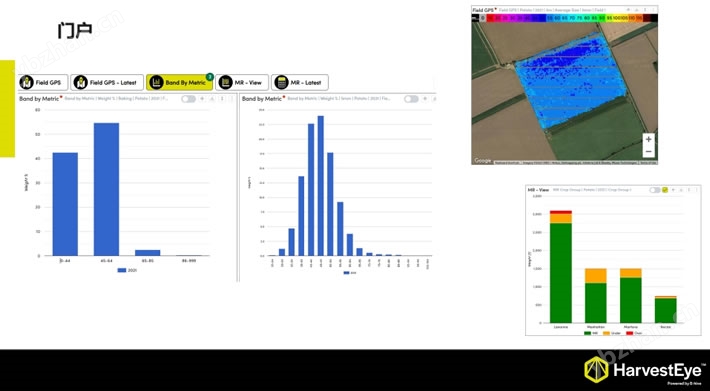Click the 2021 legend entry under left chart
Viewport: 710px width, 391px height.
[127, 270]
